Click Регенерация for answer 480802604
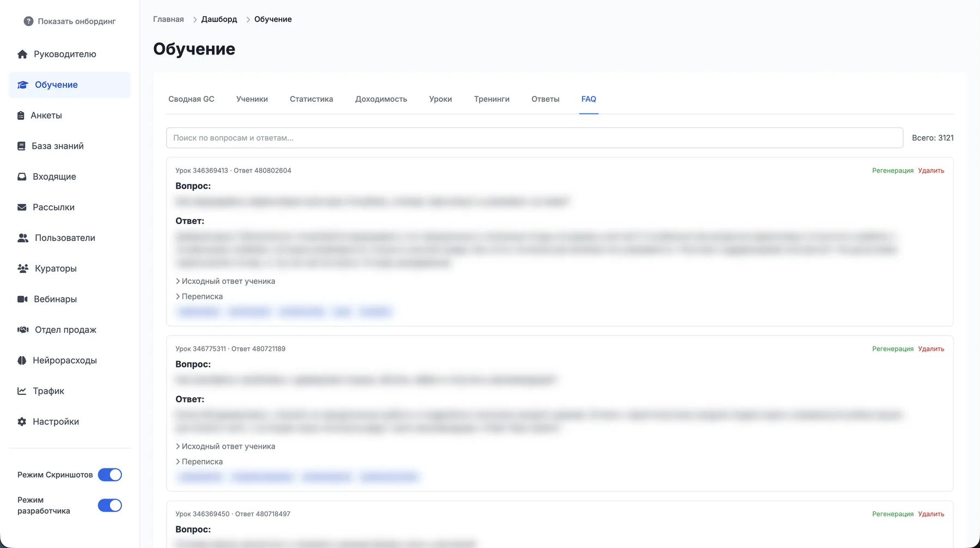Screen dimensions: 980x548 (x=893, y=171)
